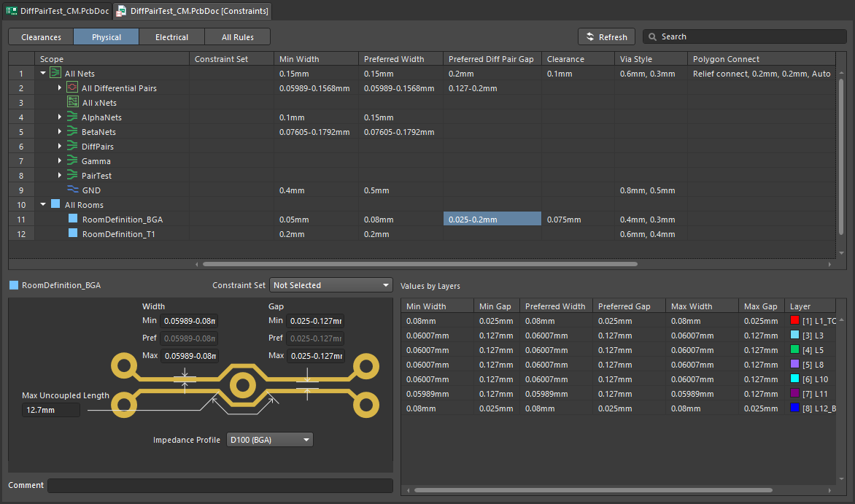Image resolution: width=855 pixels, height=504 pixels.
Task: Click the All xNets icon
Action: (x=72, y=102)
